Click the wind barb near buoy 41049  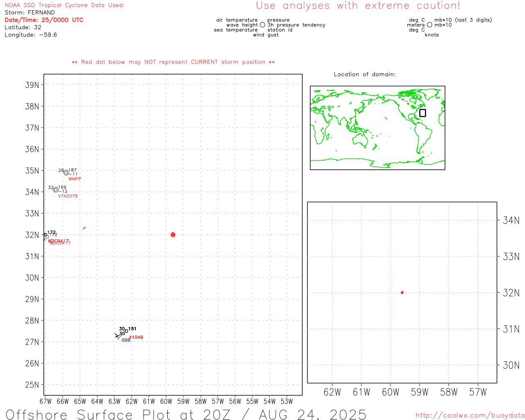pyautogui.click(x=118, y=336)
